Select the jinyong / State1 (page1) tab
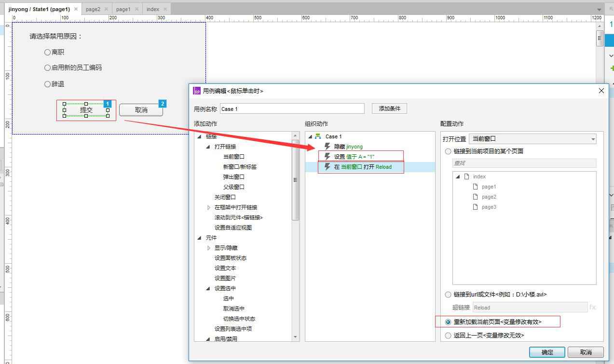 click(x=39, y=9)
